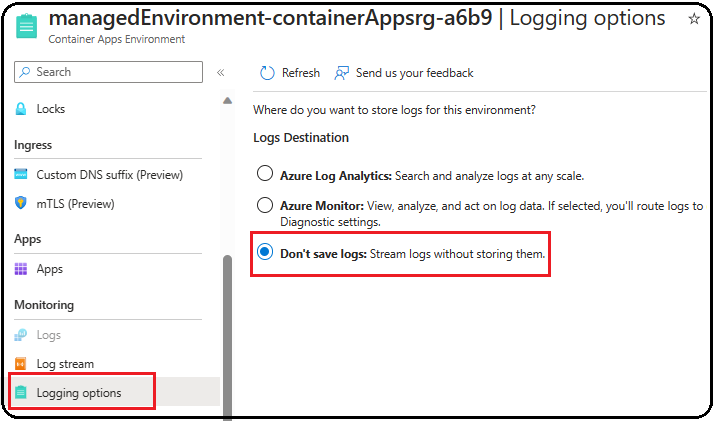Open the mTLS (Preview) page
714x421 pixels.
(x=75, y=204)
